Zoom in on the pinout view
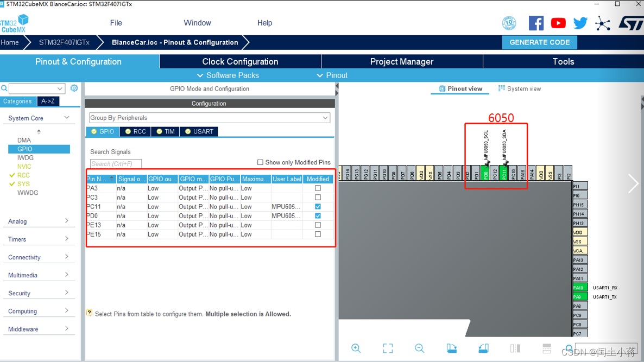Screen dimensions: 644x362 click(356, 348)
